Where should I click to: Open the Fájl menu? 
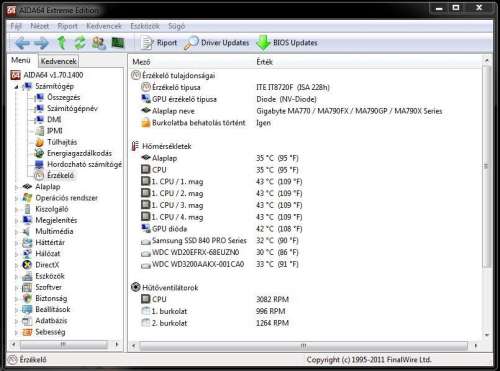click(x=16, y=26)
